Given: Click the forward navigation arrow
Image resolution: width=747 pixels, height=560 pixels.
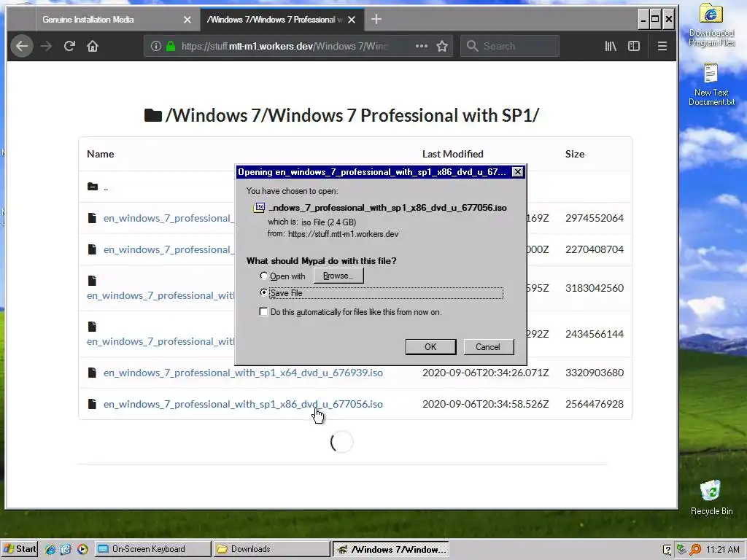Looking at the screenshot, I should point(46,46).
